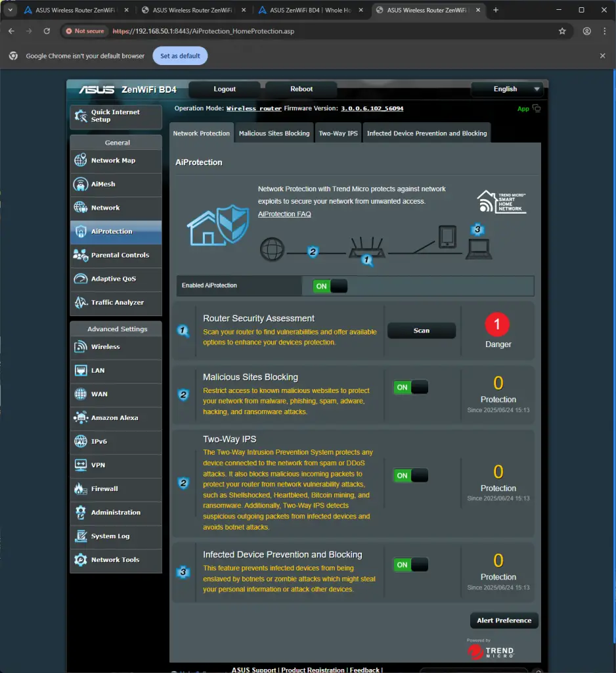Toggle the Enabled AiProtection switch

click(x=330, y=286)
